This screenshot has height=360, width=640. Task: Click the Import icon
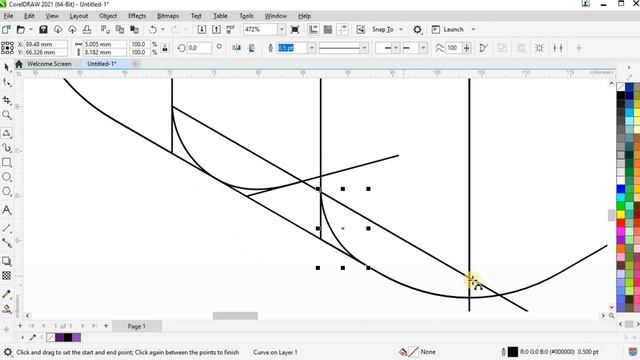(x=202, y=29)
